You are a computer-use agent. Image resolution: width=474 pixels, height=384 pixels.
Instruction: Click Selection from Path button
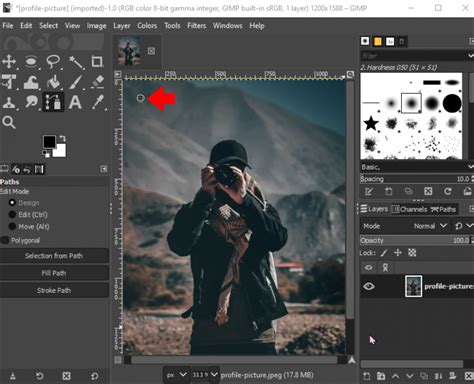pos(54,256)
